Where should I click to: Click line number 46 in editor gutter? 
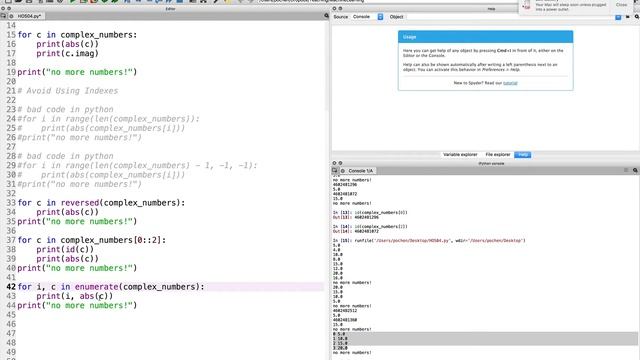(11, 324)
